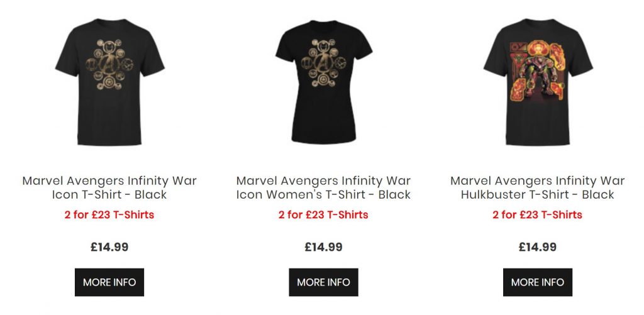Select the £14.99 price of the Women's shirt
The height and width of the screenshot is (315, 644).
pyautogui.click(x=323, y=247)
